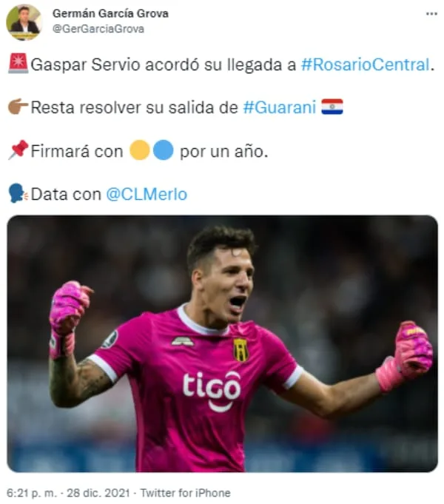Click the Paraguay flag emoji
Viewport: 444px width, 504px height.
tap(332, 107)
